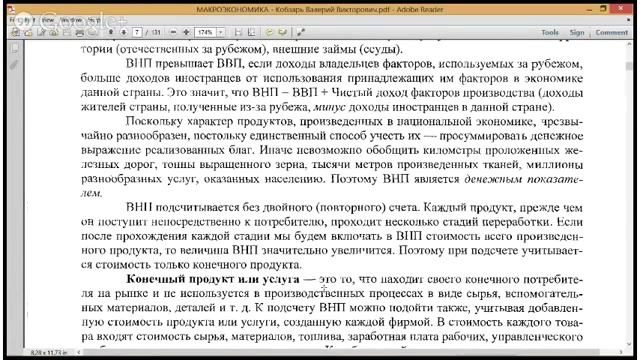Select the highlight text tool icon
This screenshot has width=640, height=360.
(282, 32)
